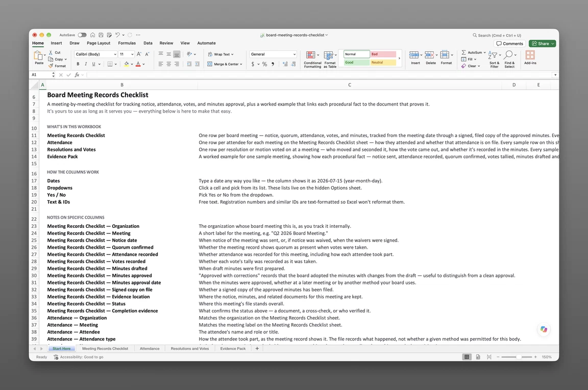Click the Orientation angled text icon
The height and width of the screenshot is (390, 588).
189,54
